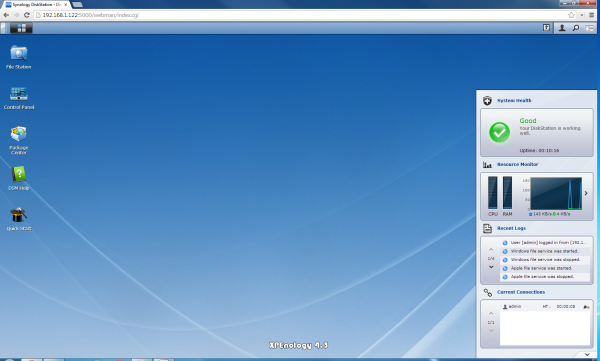Collapse widget panel with the bottom chevron
Screen dimensions: 600x361
tap(587, 354)
